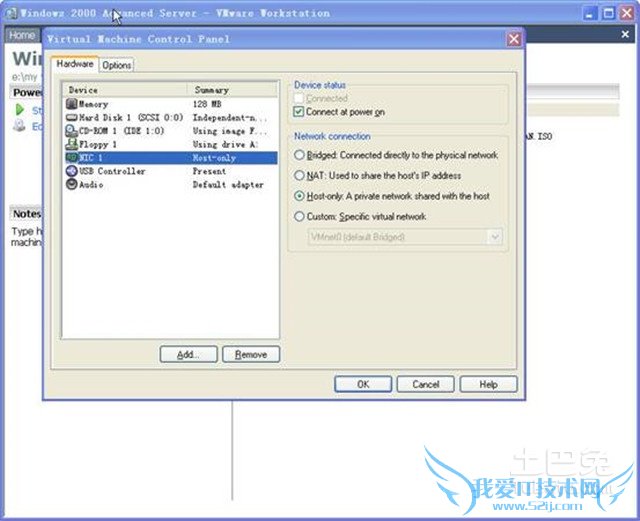The image size is (640, 521).
Task: Select the Memory row text
Action: pyautogui.click(x=93, y=105)
